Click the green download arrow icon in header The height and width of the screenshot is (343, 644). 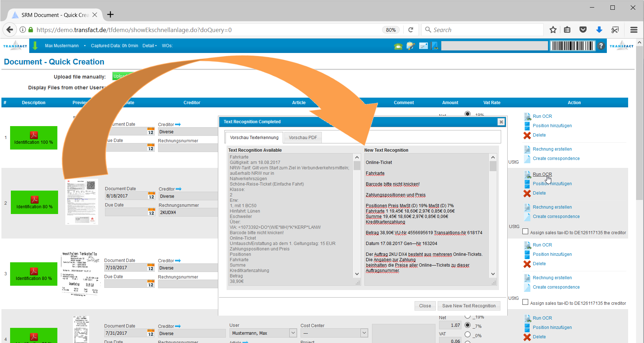point(35,46)
